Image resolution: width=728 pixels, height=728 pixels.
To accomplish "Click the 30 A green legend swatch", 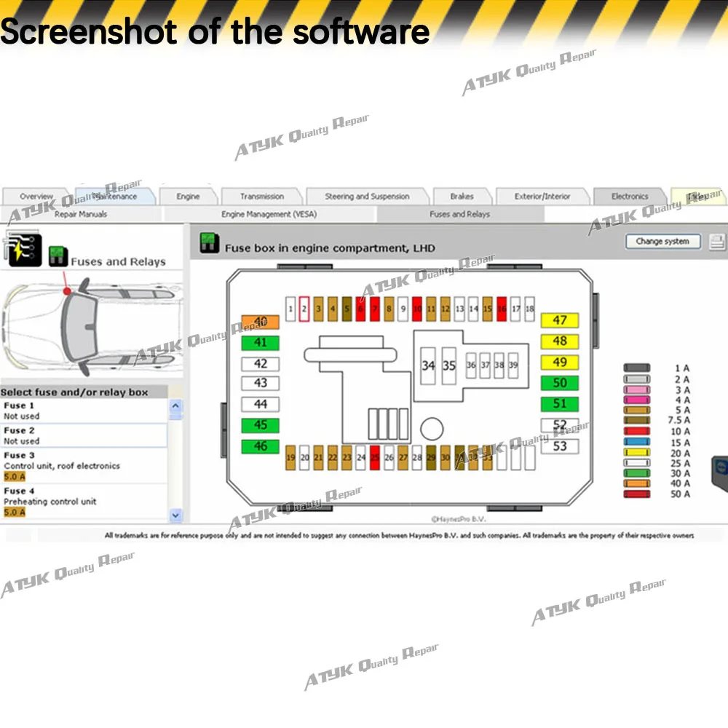I will [636, 474].
